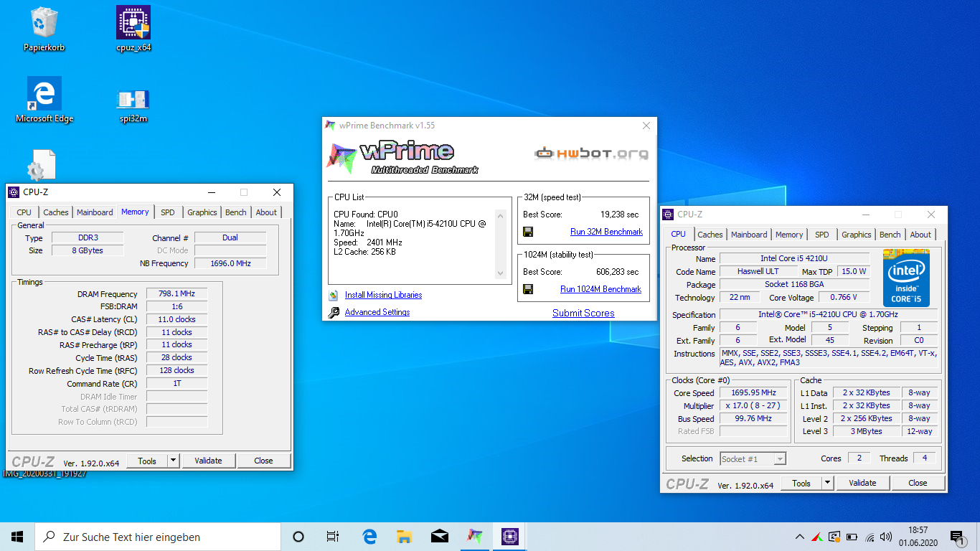Click Install Missing Libraries link
Viewport: 980px width, 551px height.
pos(383,295)
